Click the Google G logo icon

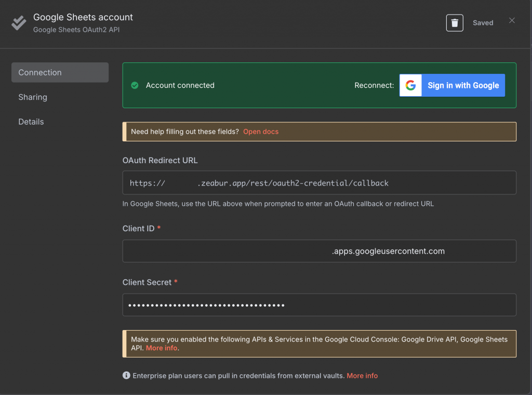[x=410, y=85]
